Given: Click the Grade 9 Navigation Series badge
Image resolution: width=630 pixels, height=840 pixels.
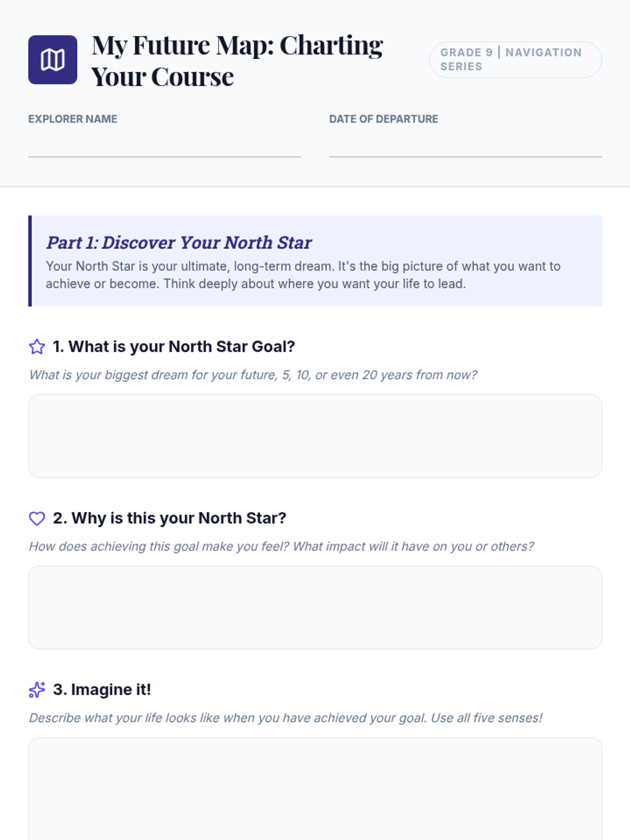Looking at the screenshot, I should (515, 60).
